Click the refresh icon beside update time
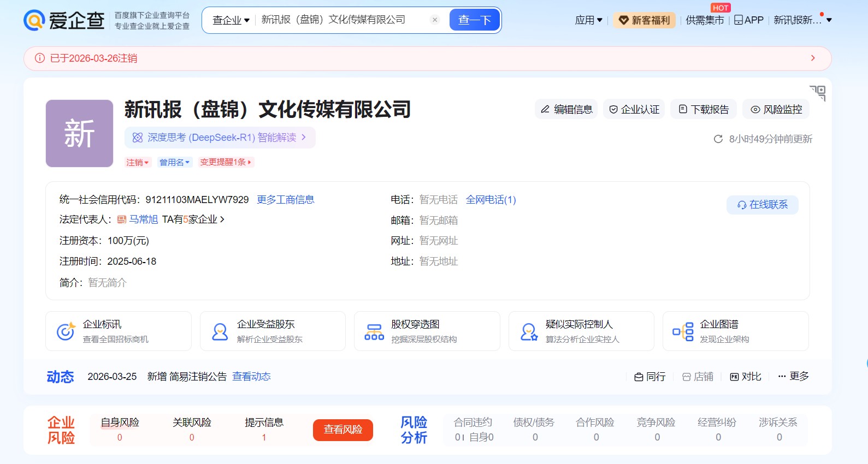 (718, 139)
